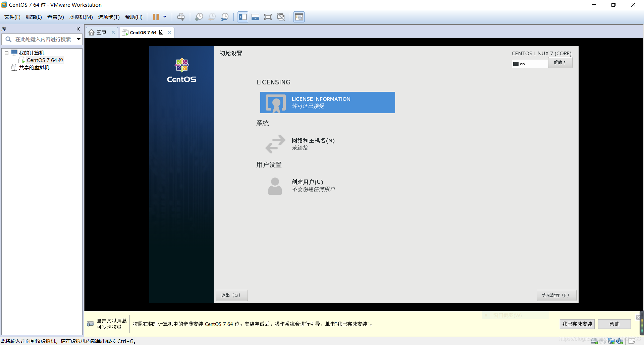Dismiss the yellow installation hint bar
The width and height of the screenshot is (644, 345).
coord(638,317)
